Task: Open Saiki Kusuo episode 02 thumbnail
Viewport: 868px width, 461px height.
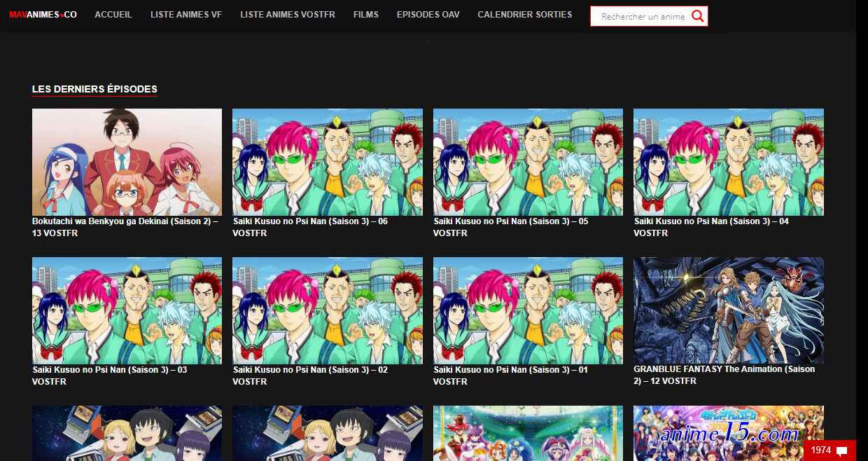Action: coord(328,310)
